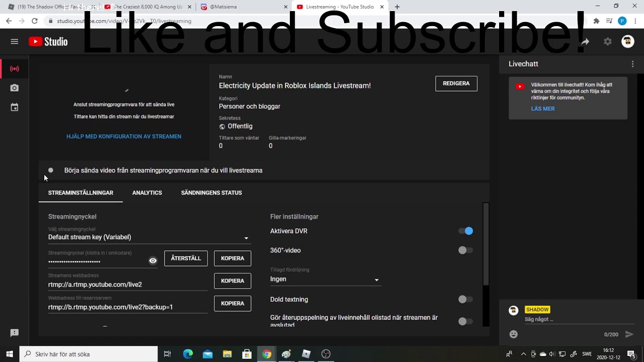
Task: Expand the Default stream key dropdown
Action: (x=149, y=237)
